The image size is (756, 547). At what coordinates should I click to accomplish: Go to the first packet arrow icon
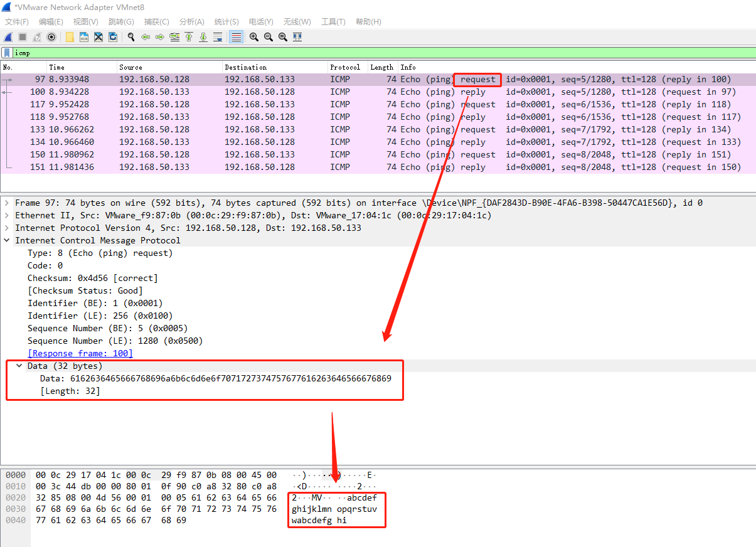[189, 37]
